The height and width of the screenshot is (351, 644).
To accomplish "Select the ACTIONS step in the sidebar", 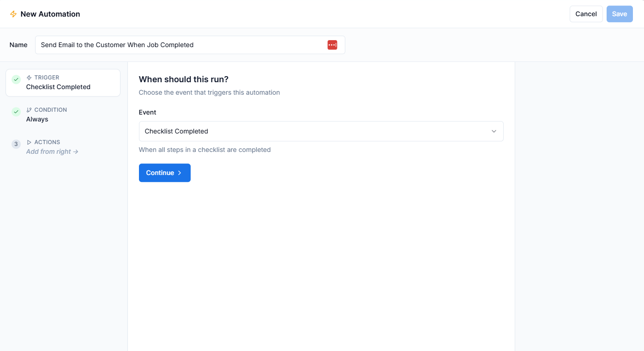I will [x=63, y=146].
